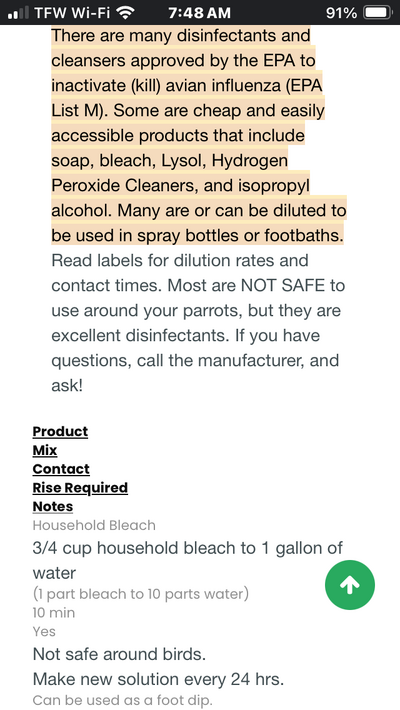Screen dimensions: 400x710
Task: Tap the Contact column heading
Action: point(61,469)
